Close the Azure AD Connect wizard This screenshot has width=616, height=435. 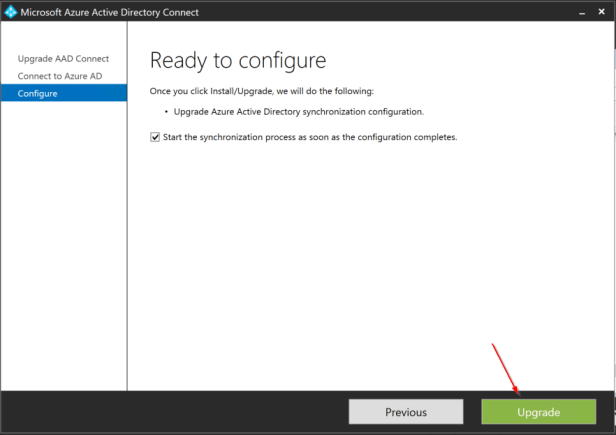603,12
